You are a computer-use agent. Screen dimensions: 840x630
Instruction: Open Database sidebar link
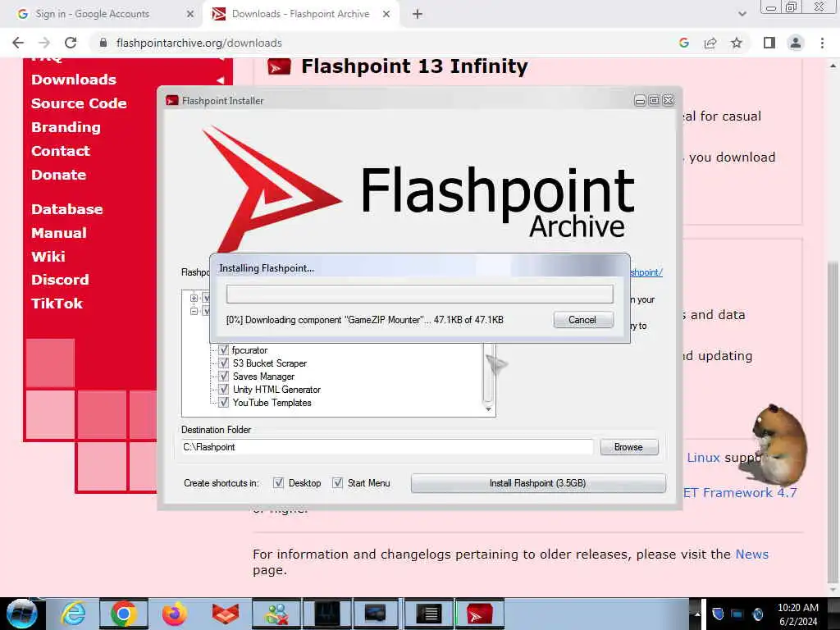[67, 209]
